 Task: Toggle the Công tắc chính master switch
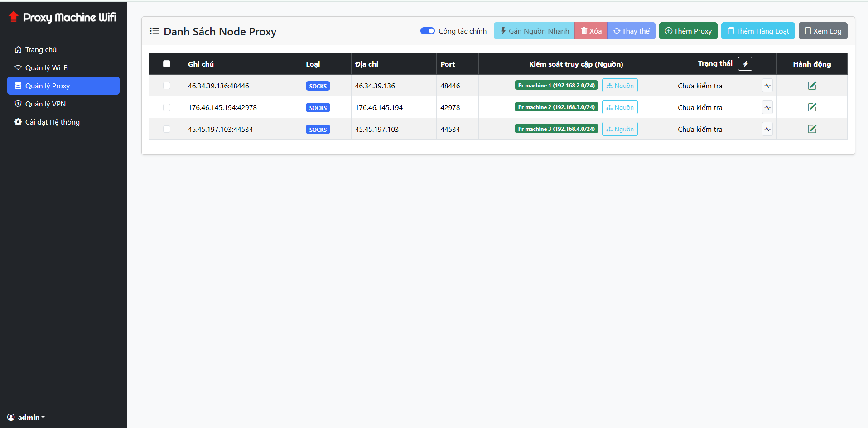[427, 31]
